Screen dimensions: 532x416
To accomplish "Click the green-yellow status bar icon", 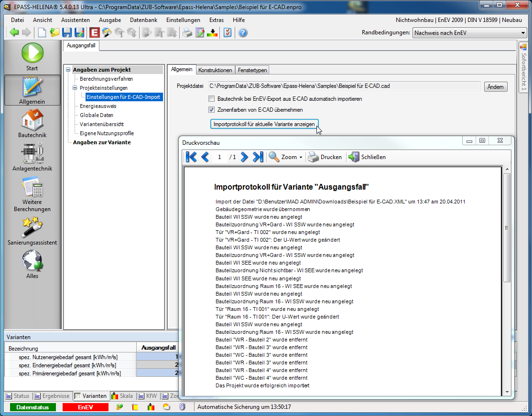I will 119,407.
